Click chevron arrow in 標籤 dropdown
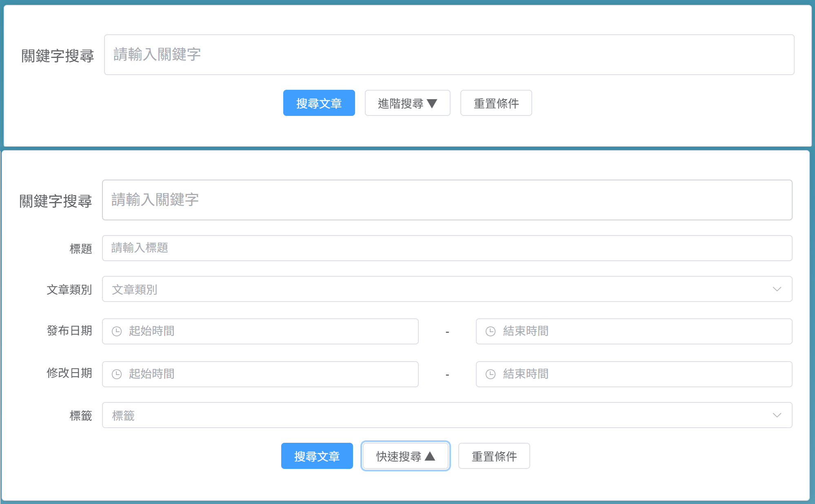Image resolution: width=815 pixels, height=504 pixels. point(777,415)
